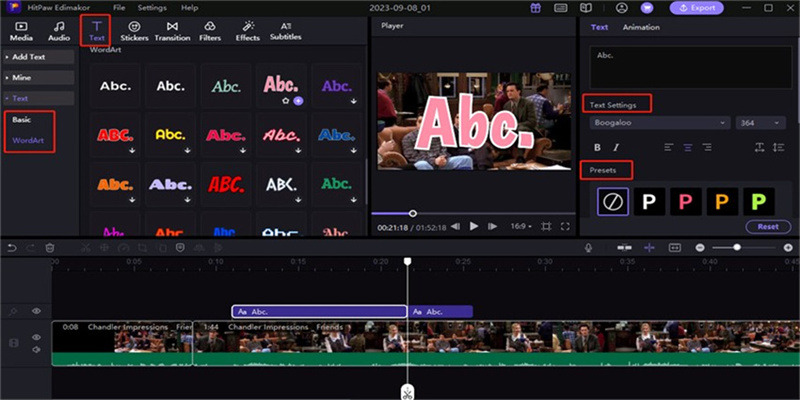Open the Media panel
The width and height of the screenshot is (800, 400).
point(21,31)
